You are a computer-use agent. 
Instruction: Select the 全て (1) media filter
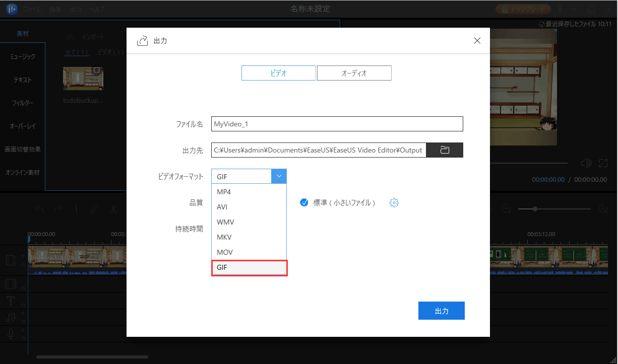coord(77,52)
